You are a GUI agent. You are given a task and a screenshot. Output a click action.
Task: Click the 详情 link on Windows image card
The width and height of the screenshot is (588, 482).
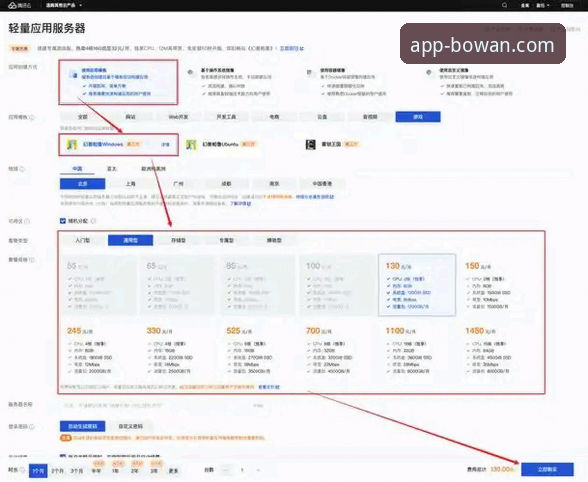click(165, 144)
